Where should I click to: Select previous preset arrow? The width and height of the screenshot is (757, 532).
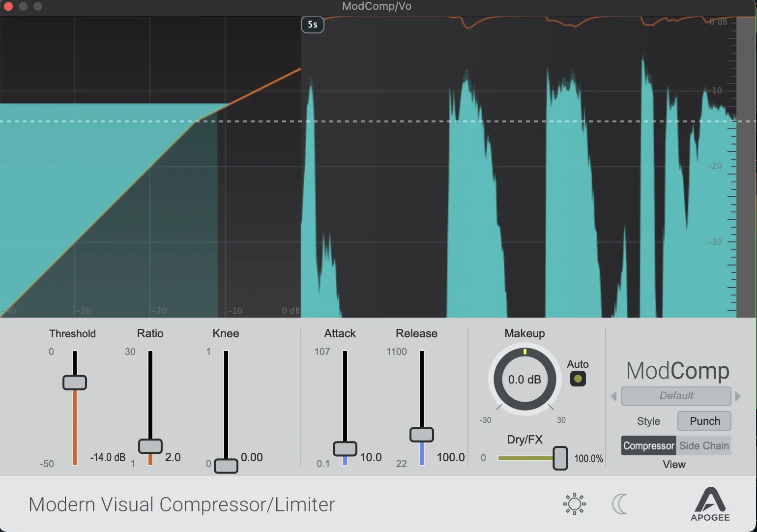(x=613, y=396)
